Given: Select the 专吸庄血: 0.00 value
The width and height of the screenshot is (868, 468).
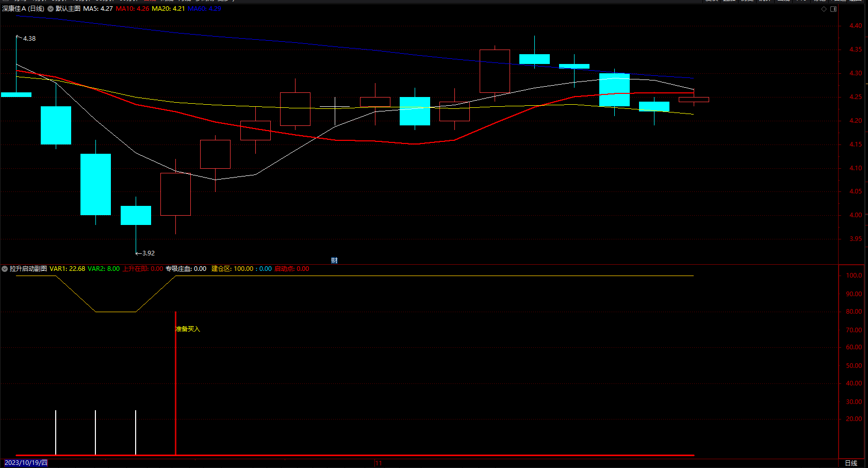Looking at the screenshot, I should point(186,269).
